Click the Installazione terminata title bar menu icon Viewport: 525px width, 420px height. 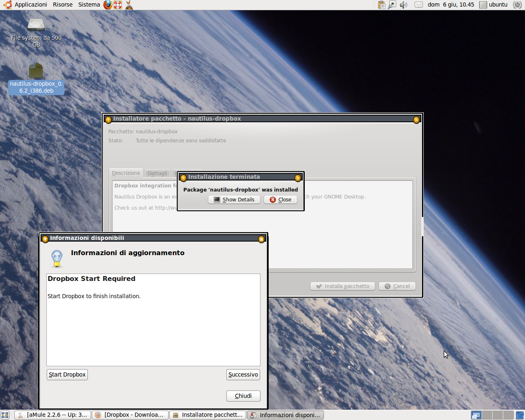(x=183, y=178)
